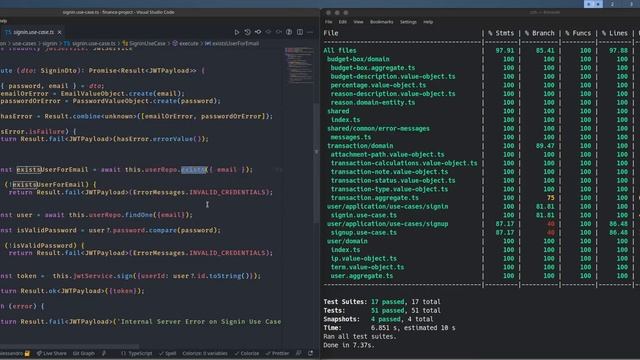The width and height of the screenshot is (640, 360).
Task: Click '17 passed' test suites text
Action: [x=387, y=302]
